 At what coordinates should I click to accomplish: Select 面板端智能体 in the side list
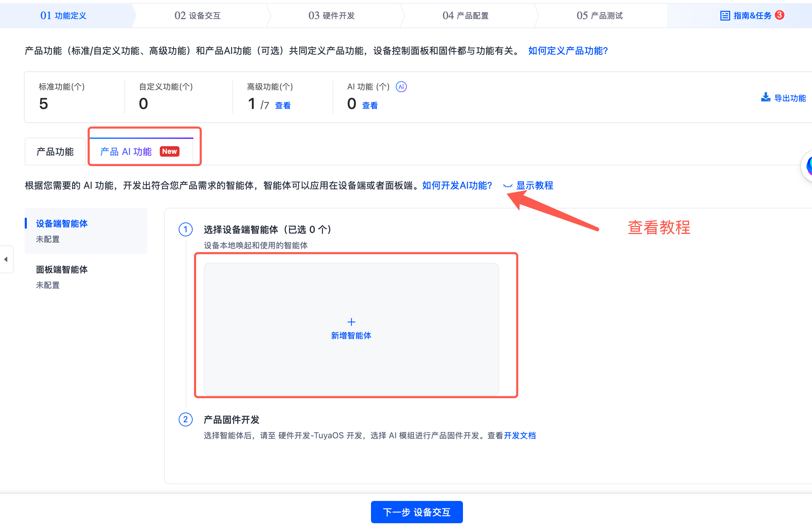pyautogui.click(x=86, y=277)
